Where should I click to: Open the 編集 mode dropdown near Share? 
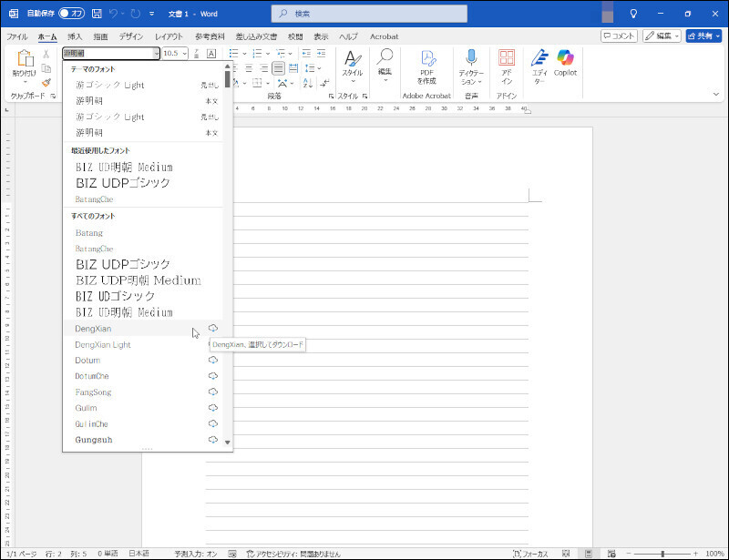[662, 36]
